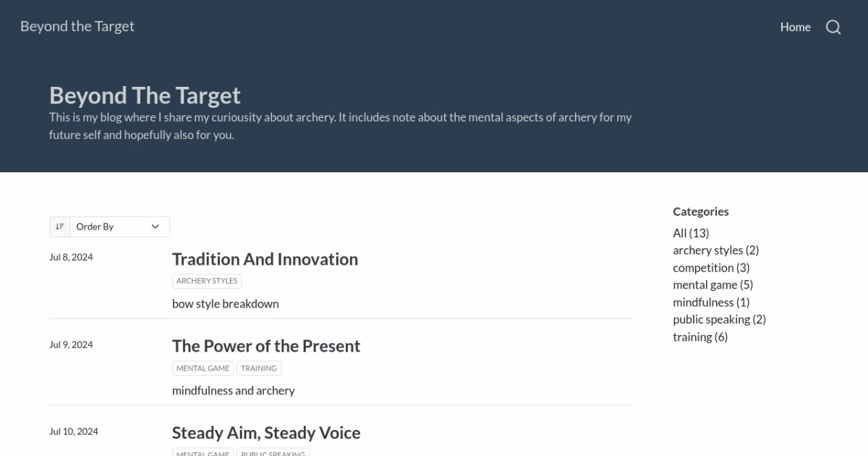The image size is (868, 456).
Task: Click the TRAINING tag on The Power of the Present
Action: (x=259, y=368)
